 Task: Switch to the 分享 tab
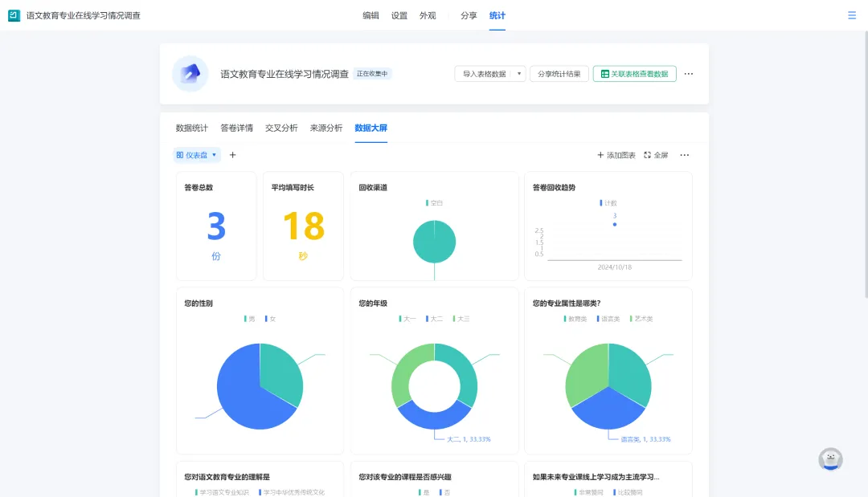[469, 15]
